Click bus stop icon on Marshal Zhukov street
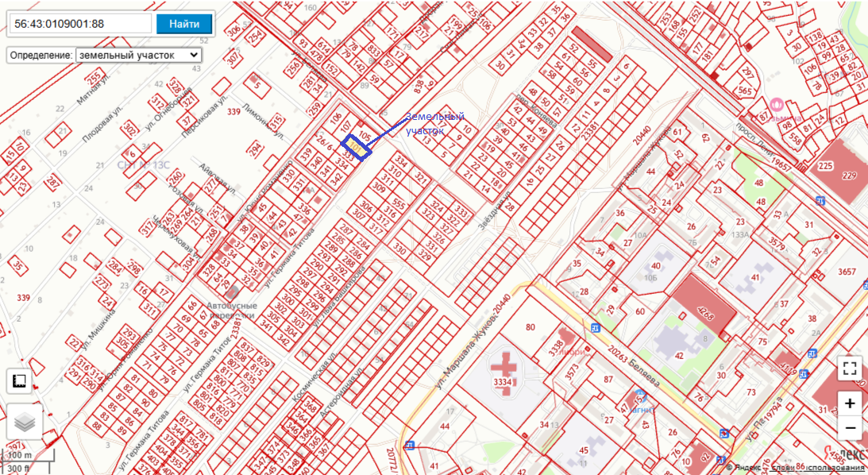The image size is (868, 475). 409,446
